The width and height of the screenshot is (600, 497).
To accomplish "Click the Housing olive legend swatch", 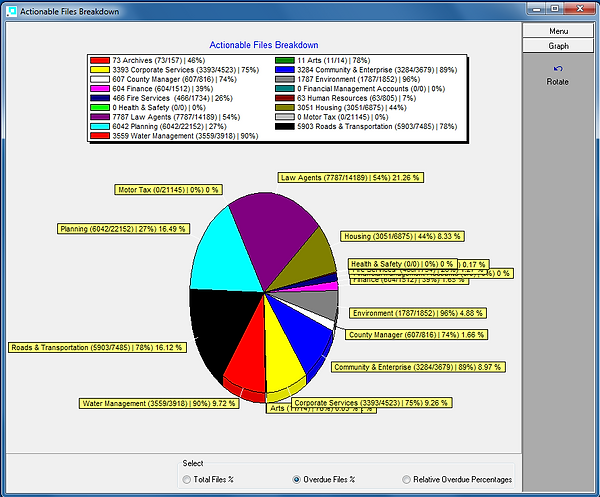I will (x=285, y=108).
